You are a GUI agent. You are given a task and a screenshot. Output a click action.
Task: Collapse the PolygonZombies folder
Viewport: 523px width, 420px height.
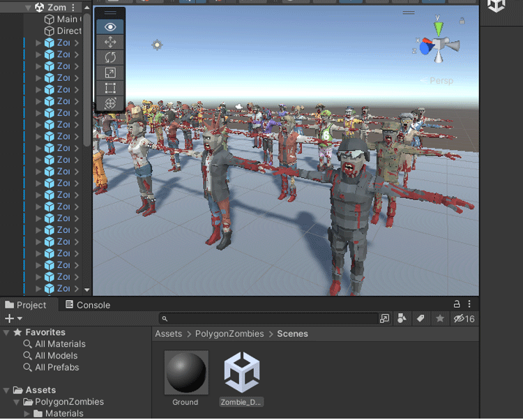(x=16, y=402)
